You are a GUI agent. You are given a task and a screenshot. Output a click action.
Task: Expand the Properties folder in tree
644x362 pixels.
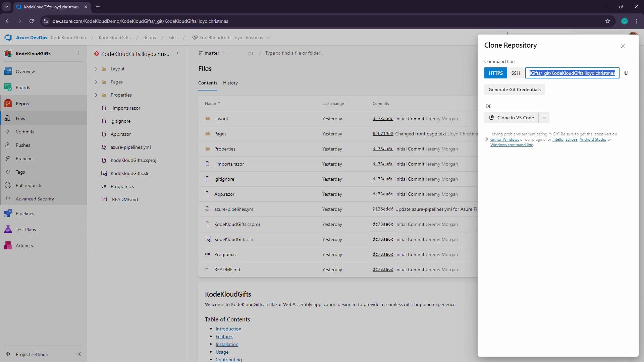point(96,95)
